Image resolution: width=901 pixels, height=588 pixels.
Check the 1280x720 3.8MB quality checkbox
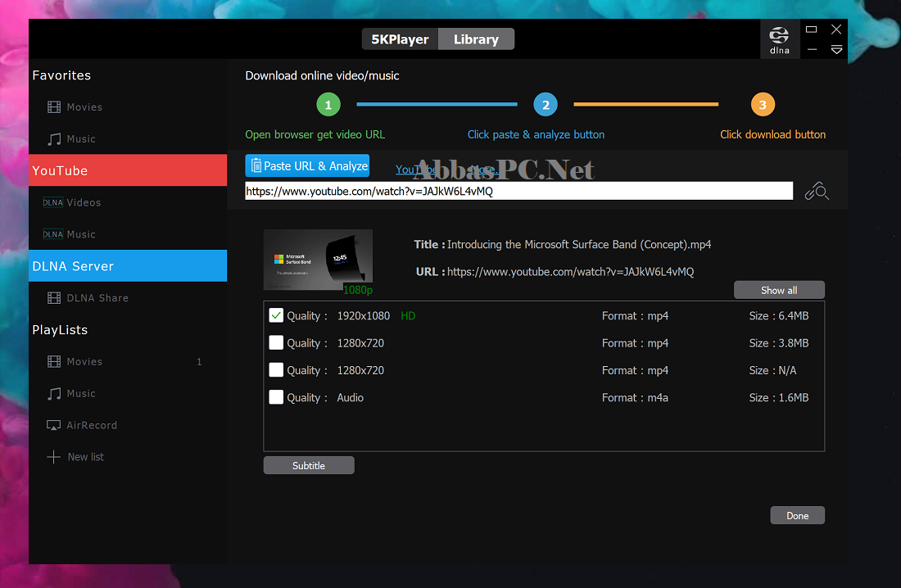click(276, 342)
